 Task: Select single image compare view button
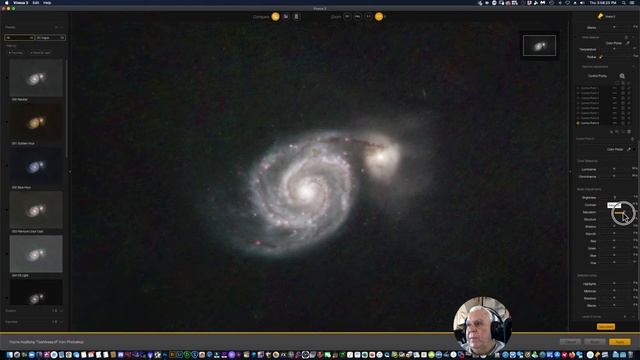click(x=276, y=16)
